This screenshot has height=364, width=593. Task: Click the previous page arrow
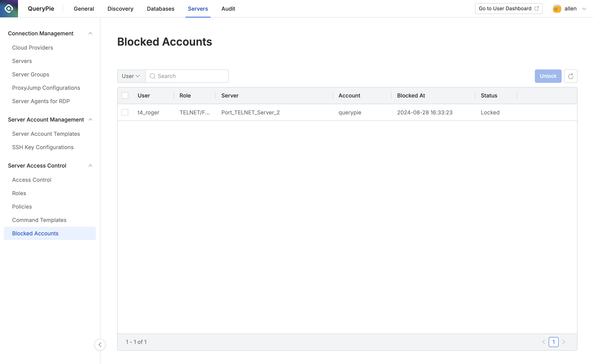(x=544, y=342)
